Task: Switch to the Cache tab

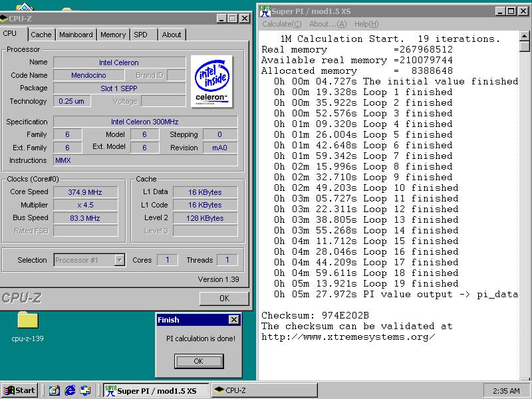Action: click(41, 35)
